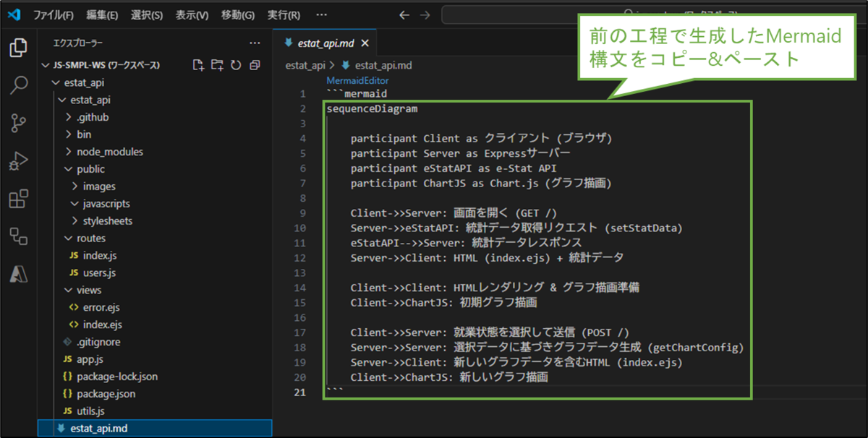Open the 実行(R) menu
Screen dimensions: 868x438
[x=283, y=14]
